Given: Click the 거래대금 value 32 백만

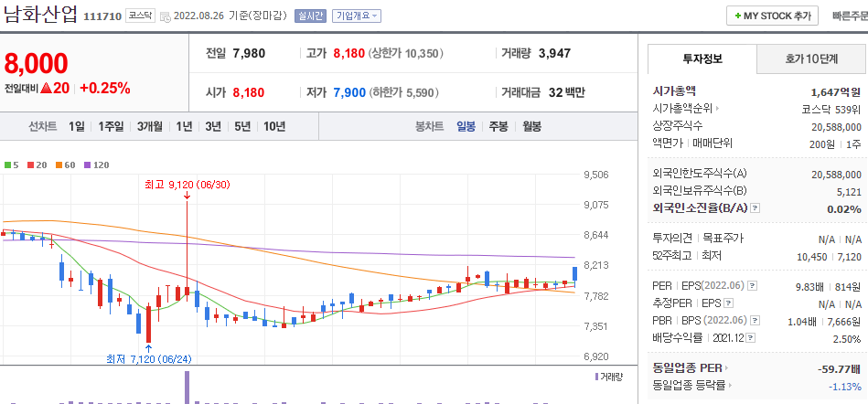Looking at the screenshot, I should point(566,92).
